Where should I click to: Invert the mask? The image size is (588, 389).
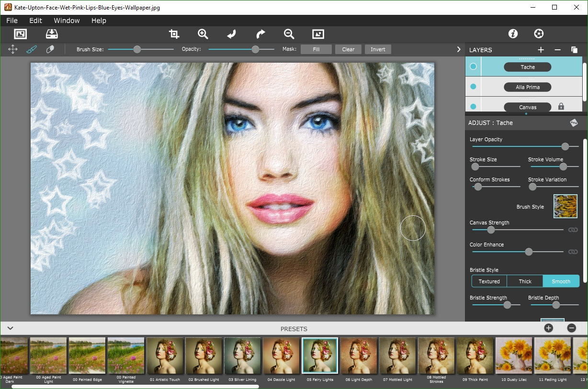(378, 49)
